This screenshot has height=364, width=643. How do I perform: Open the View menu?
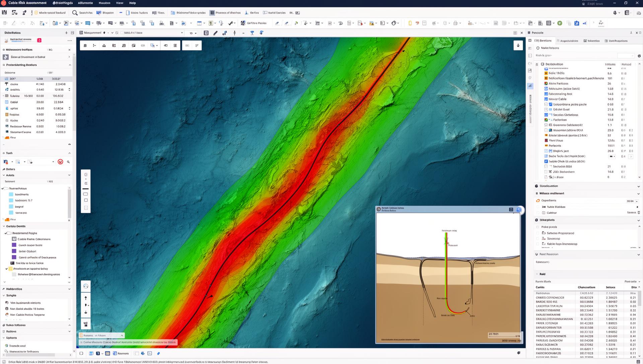click(120, 3)
